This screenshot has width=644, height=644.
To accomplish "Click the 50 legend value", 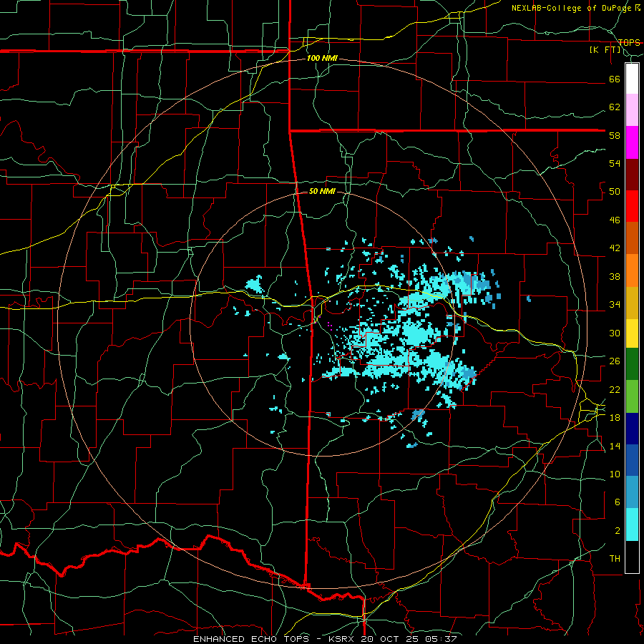I will click(x=615, y=192).
